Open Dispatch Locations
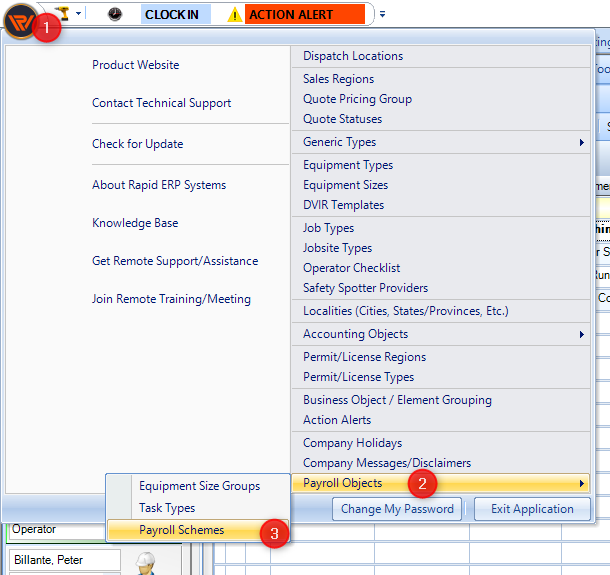The height and width of the screenshot is (575, 610). pos(440,56)
